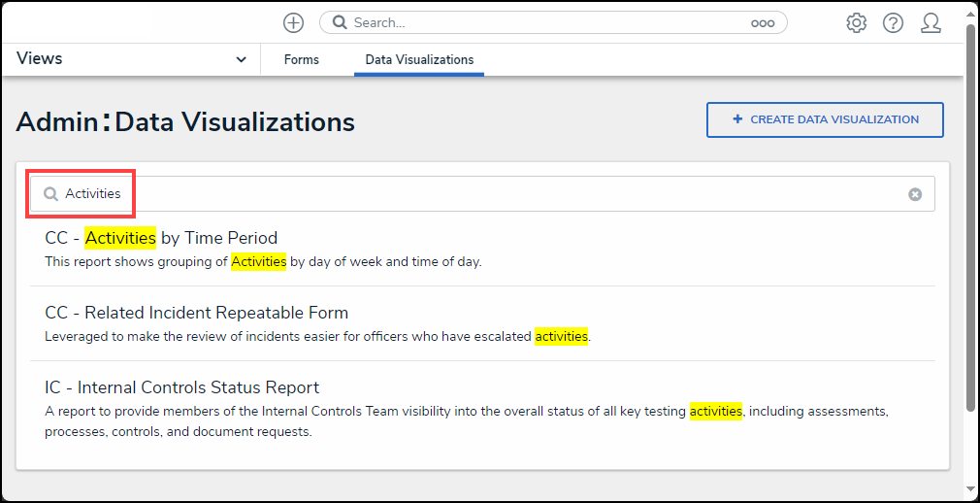Open CC - Related Incident Repeatable Form

[x=196, y=313]
